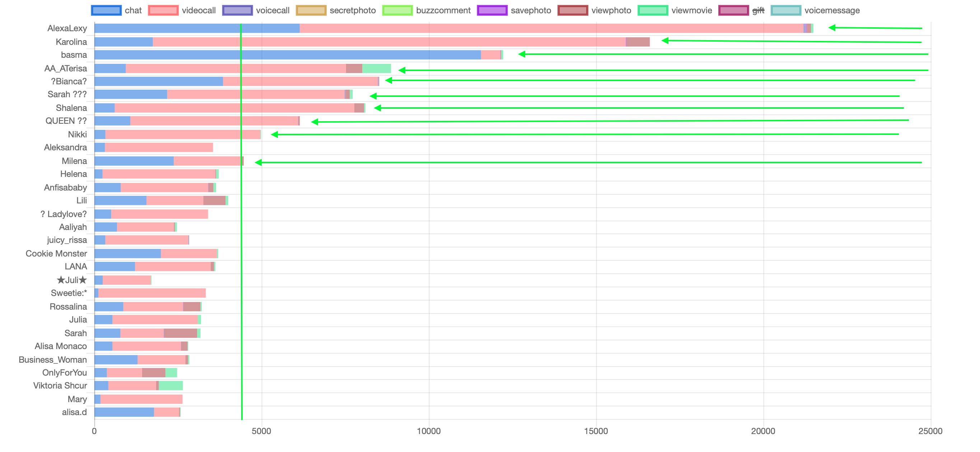This screenshot has height=452, width=980.
Task: Click the AA_ATerisa axis label
Action: 65,69
